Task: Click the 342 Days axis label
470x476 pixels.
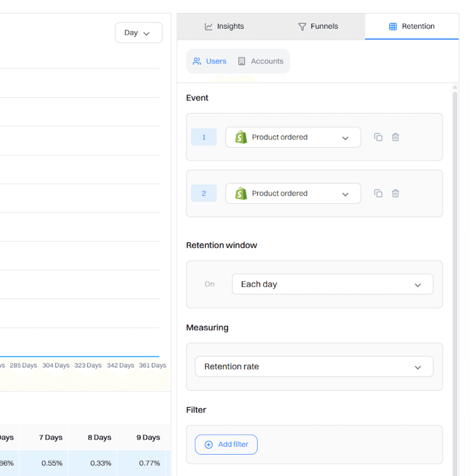Action: click(120, 365)
